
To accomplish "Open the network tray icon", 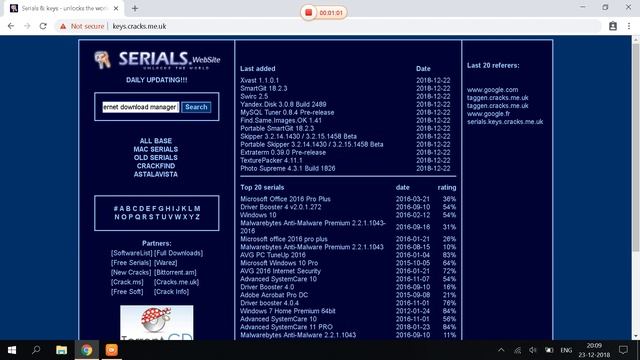I will click(x=518, y=350).
